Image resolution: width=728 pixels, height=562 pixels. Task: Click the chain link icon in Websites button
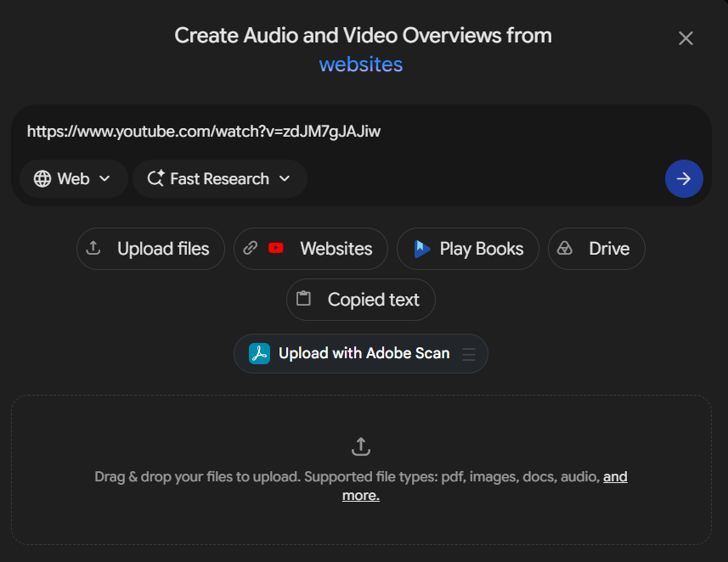[x=251, y=248]
